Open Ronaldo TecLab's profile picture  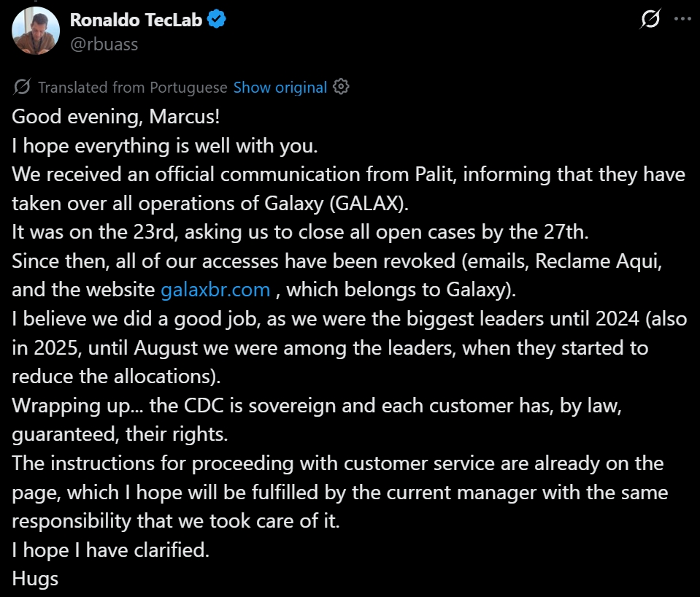pos(36,31)
